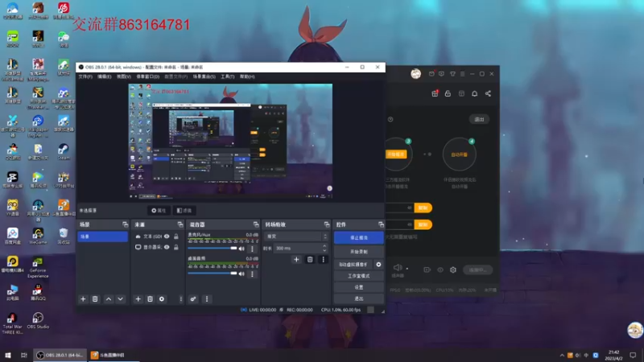The height and width of the screenshot is (362, 644).
Task: Open virtual camera settings gear icon
Action: pos(378,265)
